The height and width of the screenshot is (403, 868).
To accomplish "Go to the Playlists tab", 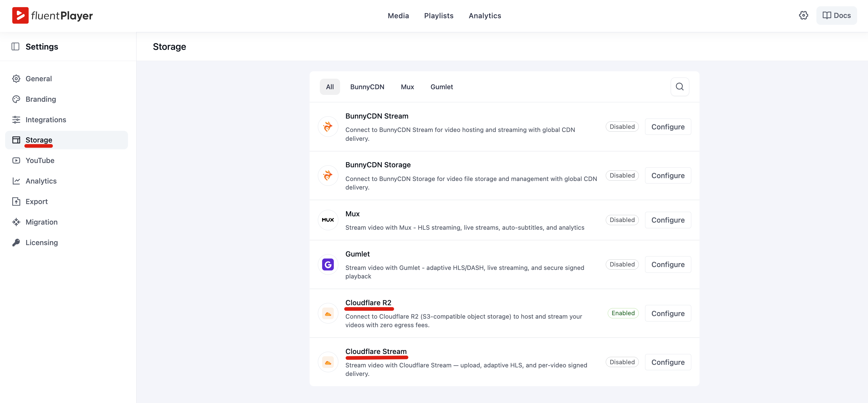I will coord(438,15).
